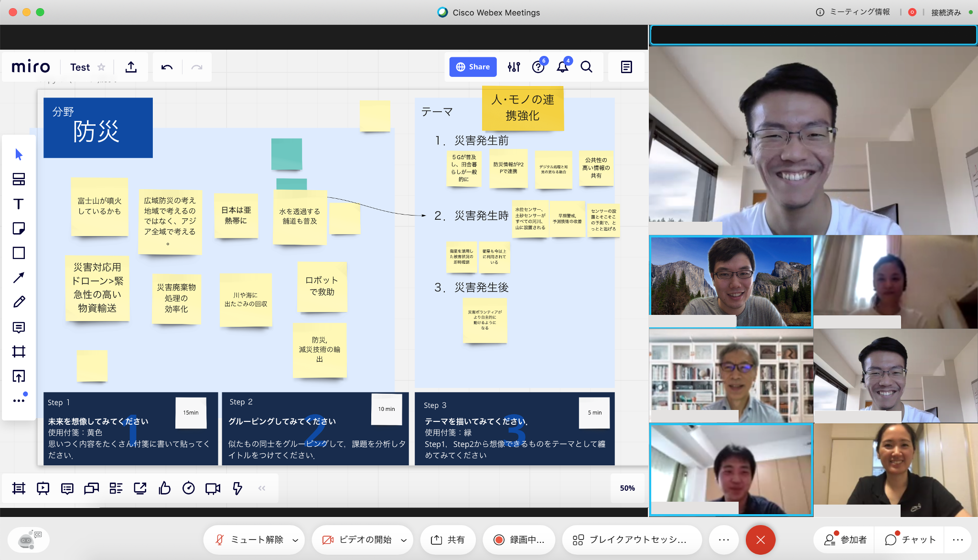Open the 参加者 participants panel
The image size is (978, 560).
click(x=845, y=539)
